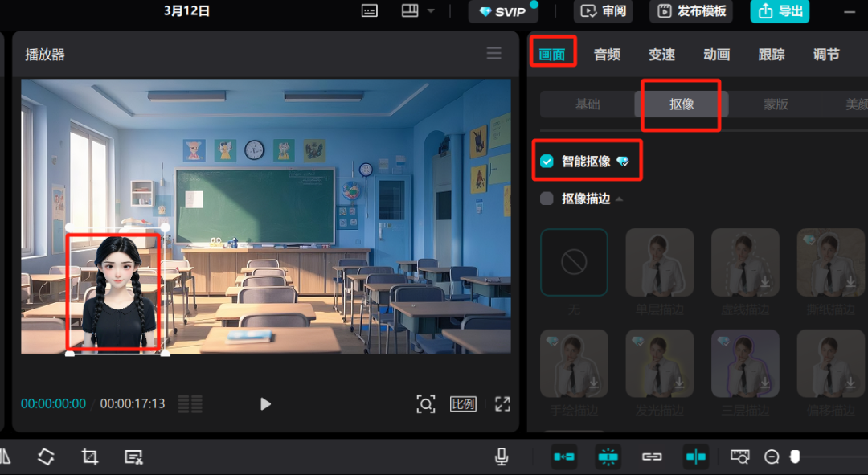Viewport: 868px width, 475px height.
Task: Switch to the 蒙版 sub-tab
Action: (x=775, y=104)
